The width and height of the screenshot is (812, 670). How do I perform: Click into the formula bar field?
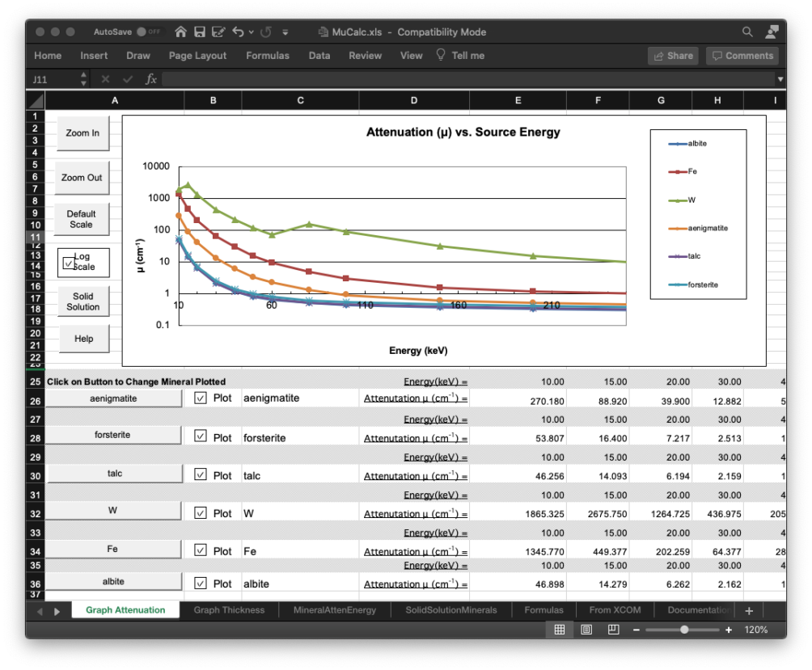point(468,79)
